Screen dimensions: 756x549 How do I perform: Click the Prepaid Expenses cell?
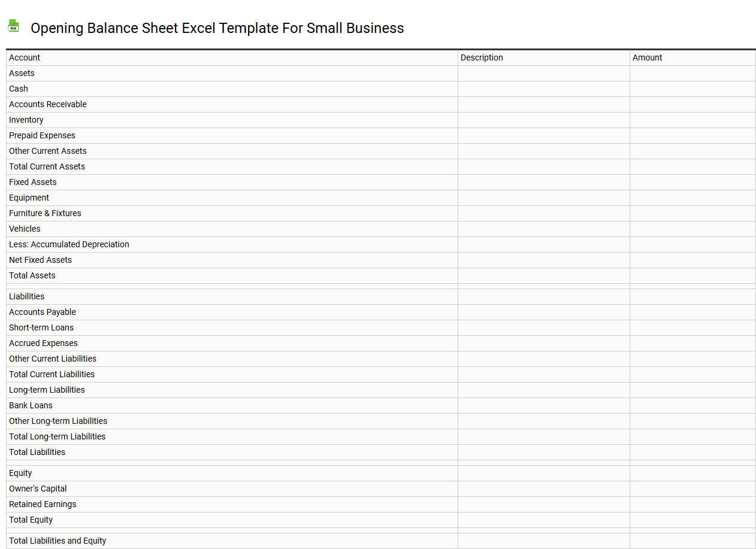42,135
